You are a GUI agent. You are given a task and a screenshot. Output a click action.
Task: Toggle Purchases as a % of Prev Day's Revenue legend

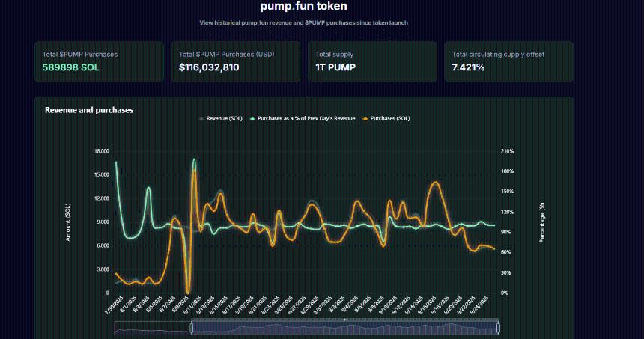[307, 119]
